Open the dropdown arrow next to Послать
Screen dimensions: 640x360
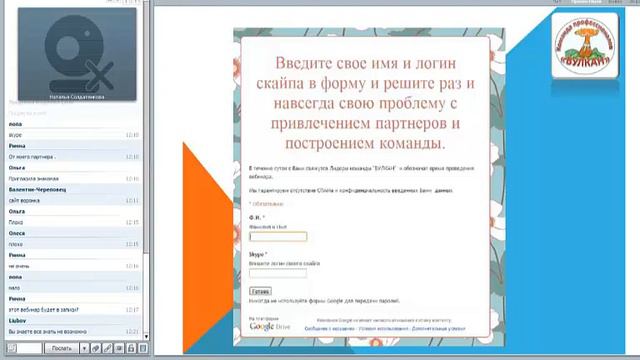coord(84,348)
